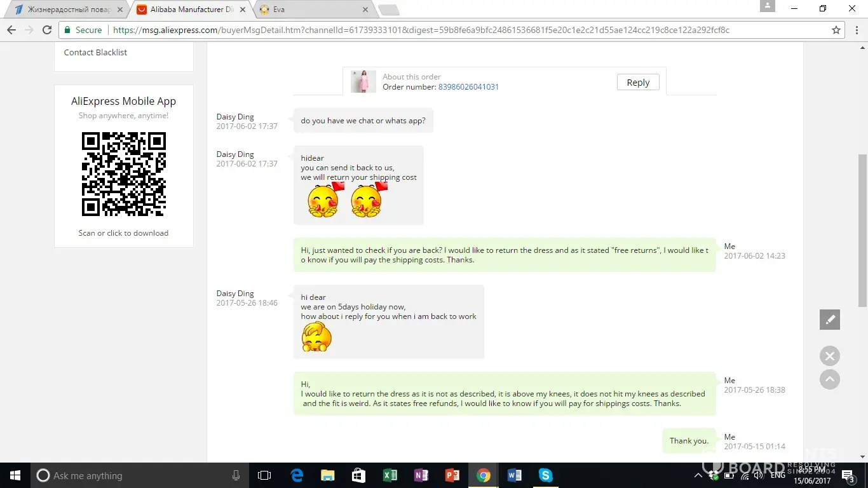This screenshot has height=488, width=868.
Task: Click the Cortana microphone icon
Action: coord(236,475)
